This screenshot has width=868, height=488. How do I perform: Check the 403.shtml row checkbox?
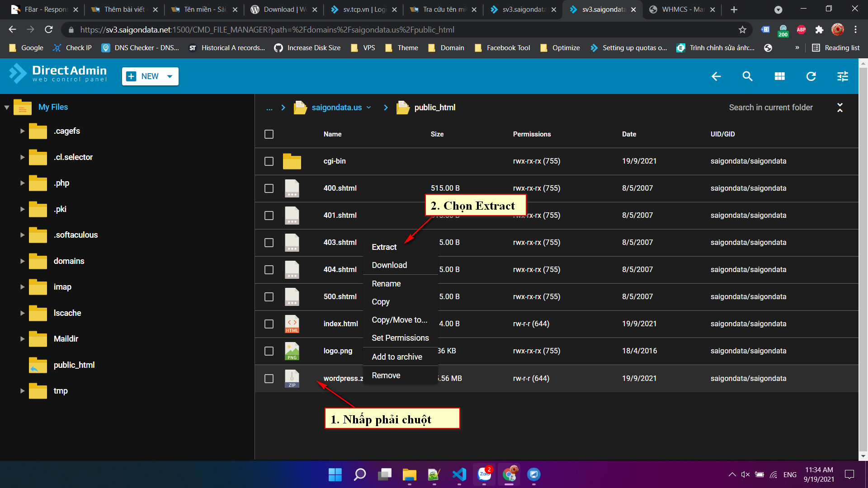pos(269,243)
